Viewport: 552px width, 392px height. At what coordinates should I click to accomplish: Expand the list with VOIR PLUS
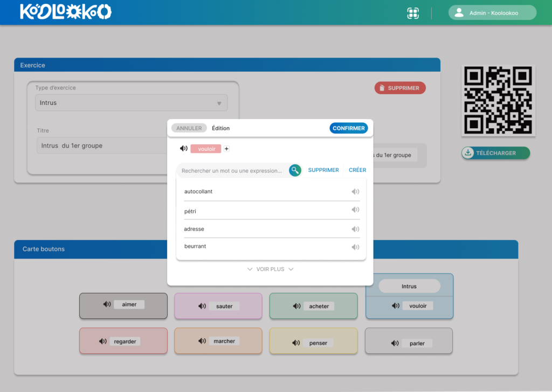[x=270, y=269]
